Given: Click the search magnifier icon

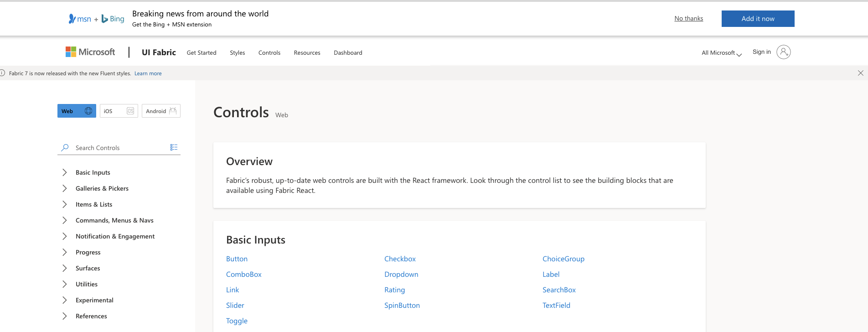Looking at the screenshot, I should [x=65, y=148].
